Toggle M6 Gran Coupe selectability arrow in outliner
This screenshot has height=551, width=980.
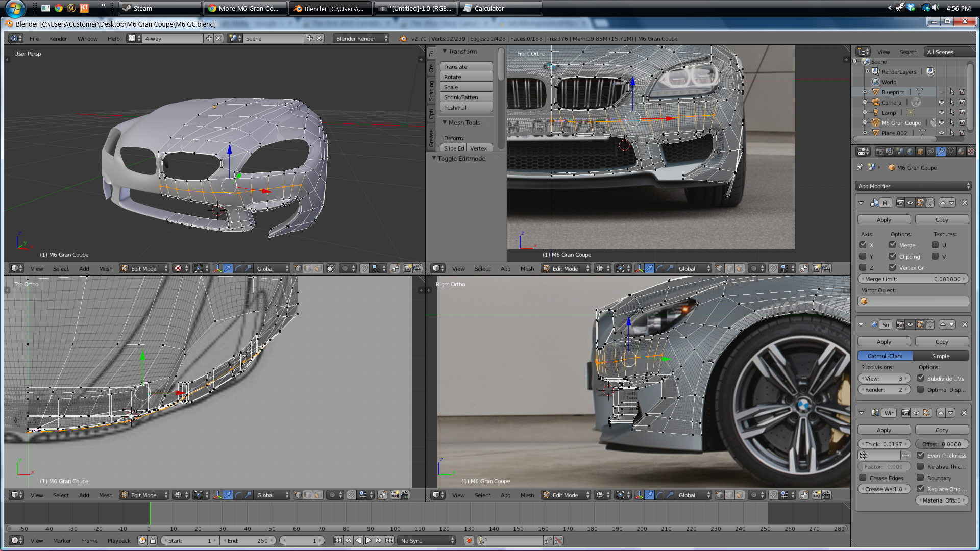(952, 122)
